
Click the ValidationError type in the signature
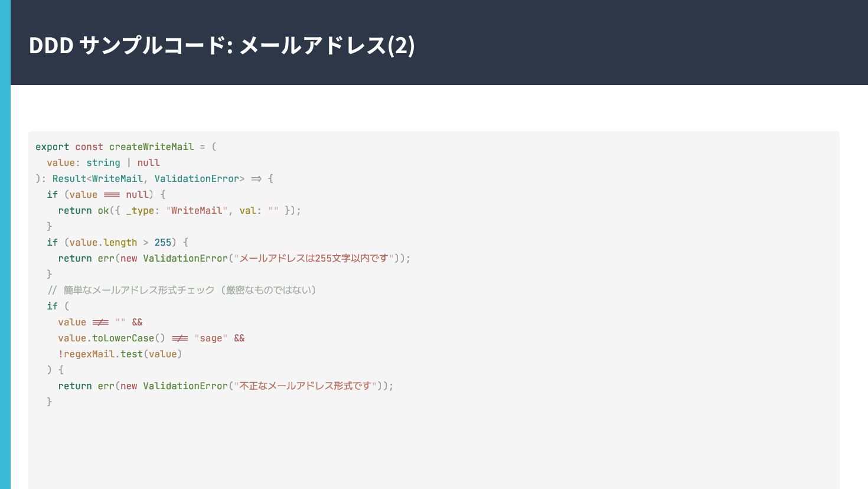197,178
